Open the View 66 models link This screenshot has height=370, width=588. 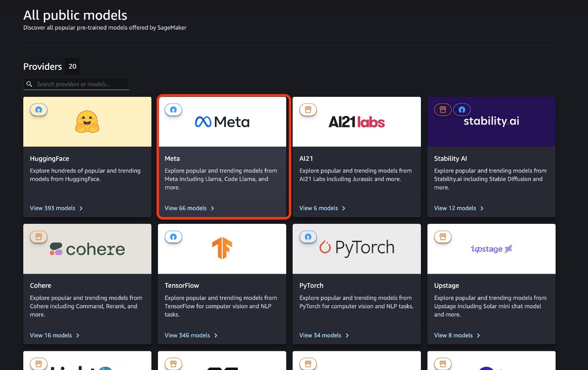click(x=189, y=208)
